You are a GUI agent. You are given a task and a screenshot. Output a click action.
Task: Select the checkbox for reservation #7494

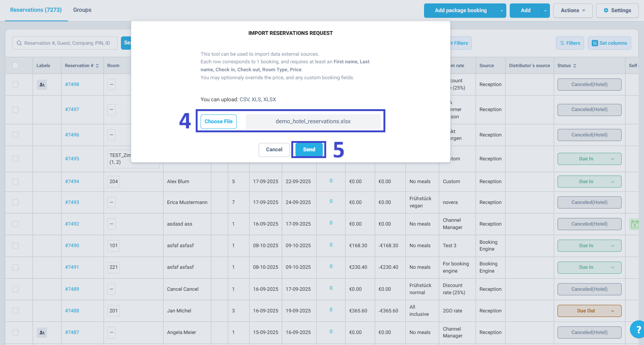click(16, 182)
